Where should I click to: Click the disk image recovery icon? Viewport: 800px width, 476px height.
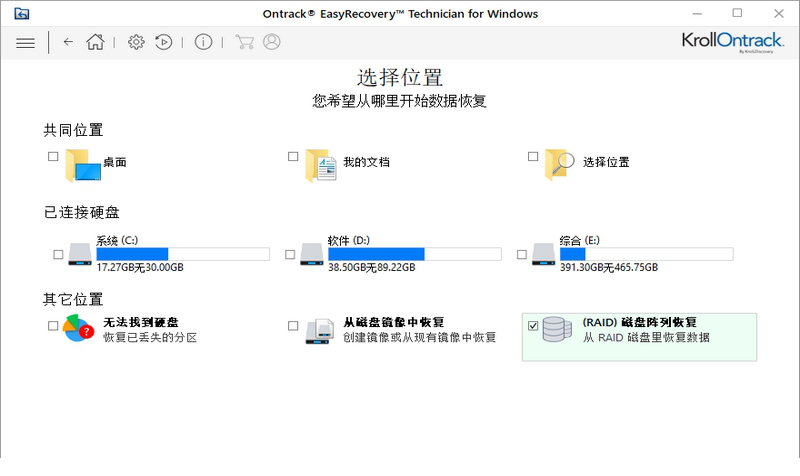pos(319,331)
